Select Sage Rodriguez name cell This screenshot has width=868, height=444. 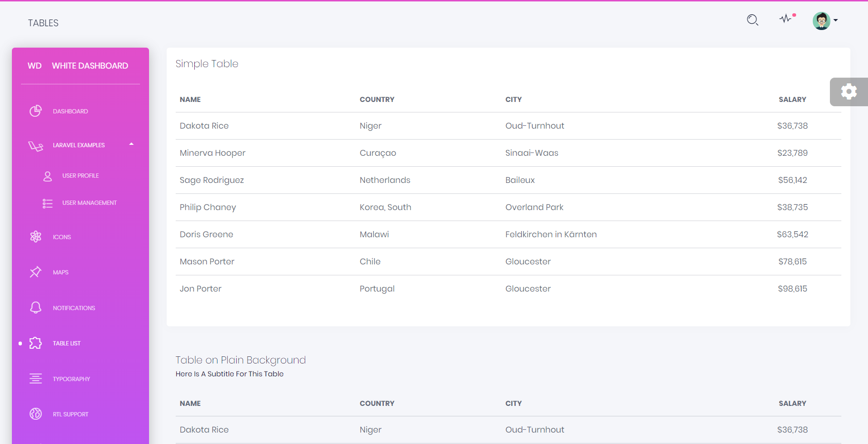(x=212, y=180)
